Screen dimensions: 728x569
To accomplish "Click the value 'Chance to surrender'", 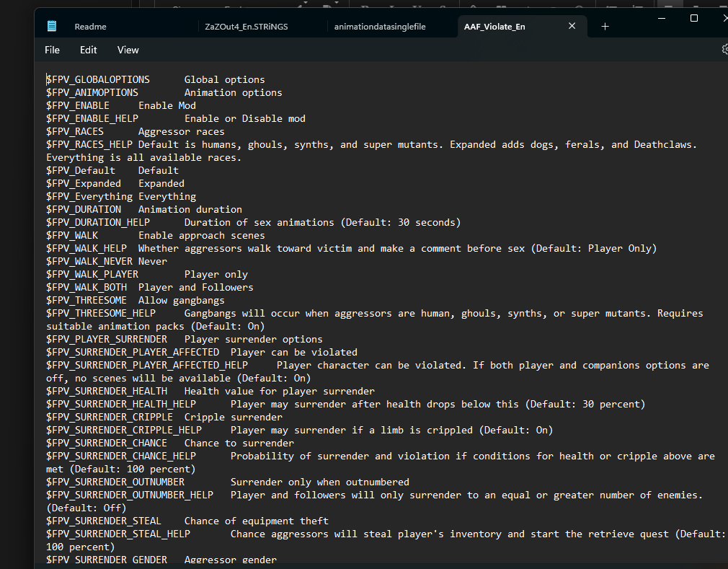I will point(239,444).
